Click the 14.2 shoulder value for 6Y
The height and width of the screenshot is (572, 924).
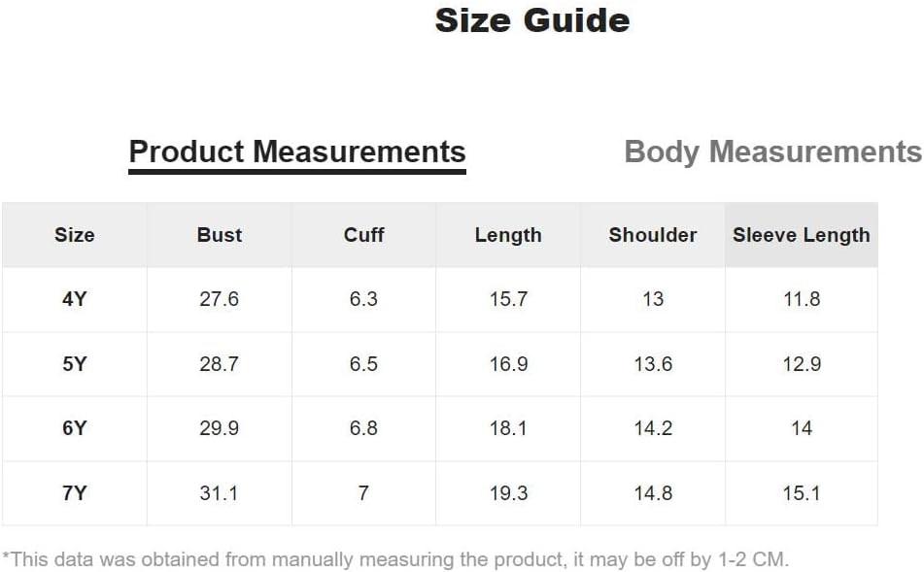coord(652,428)
